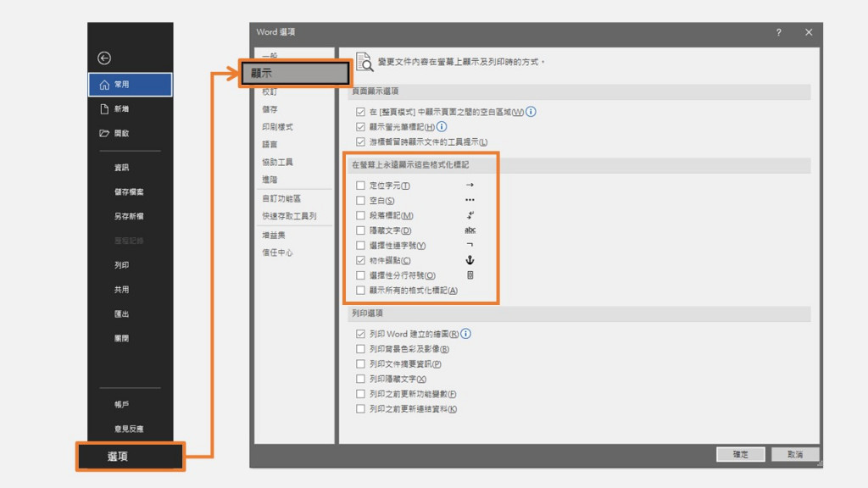This screenshot has height=488, width=868.
Task: Click the paragraph mark symbol for 段落標記
Action: [x=470, y=215]
